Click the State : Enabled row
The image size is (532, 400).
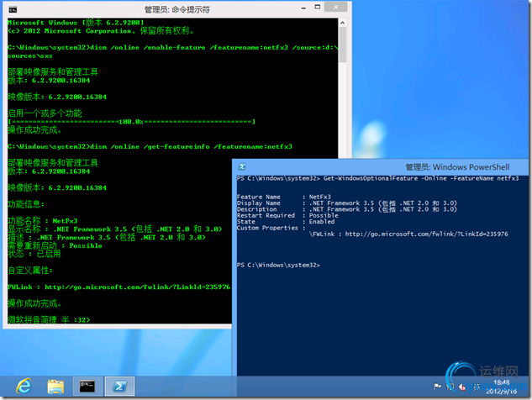[286, 222]
